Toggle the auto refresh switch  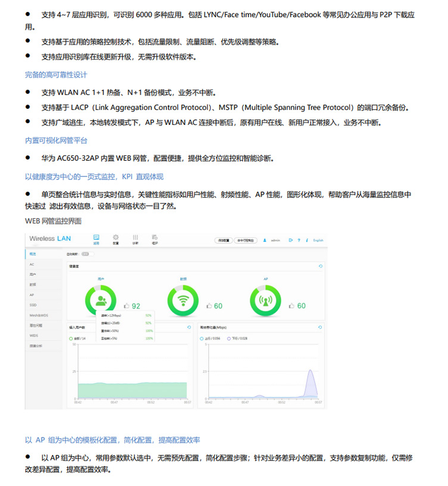coord(84,254)
